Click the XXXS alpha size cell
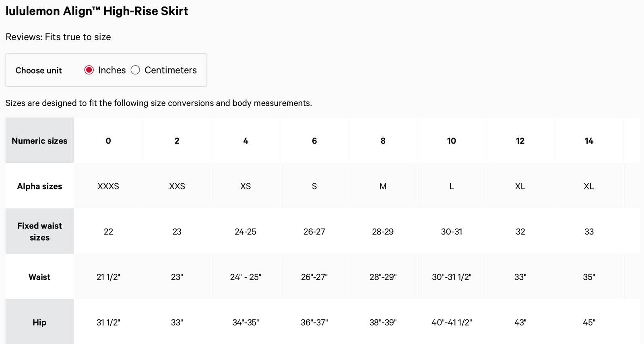Viewport: 644px width, 344px height. pyautogui.click(x=108, y=186)
